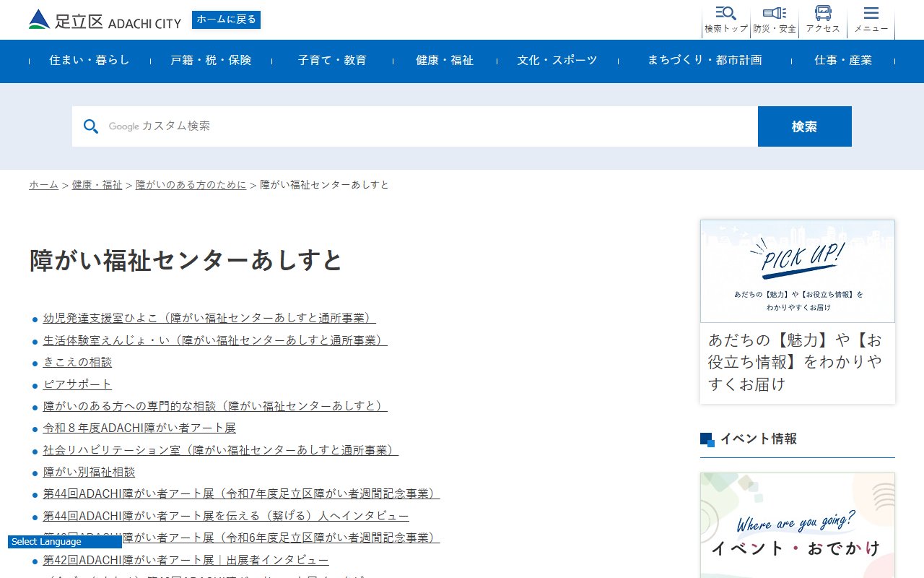Click the Adachi City logo
924x578 pixels.
105,20
